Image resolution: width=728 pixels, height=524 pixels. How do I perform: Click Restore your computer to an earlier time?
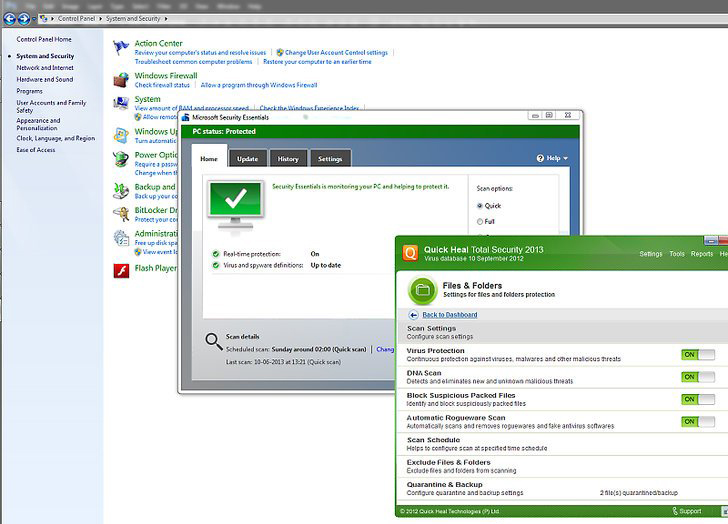(317, 61)
